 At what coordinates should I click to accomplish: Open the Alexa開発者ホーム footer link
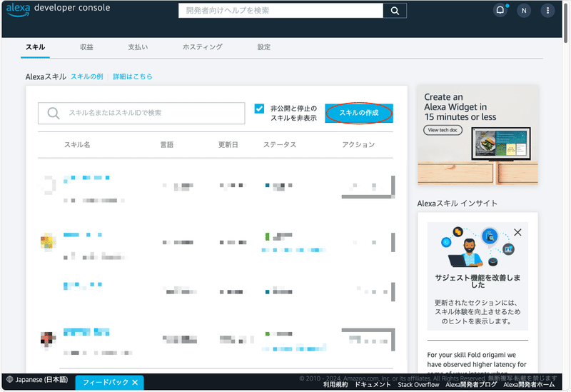(529, 385)
